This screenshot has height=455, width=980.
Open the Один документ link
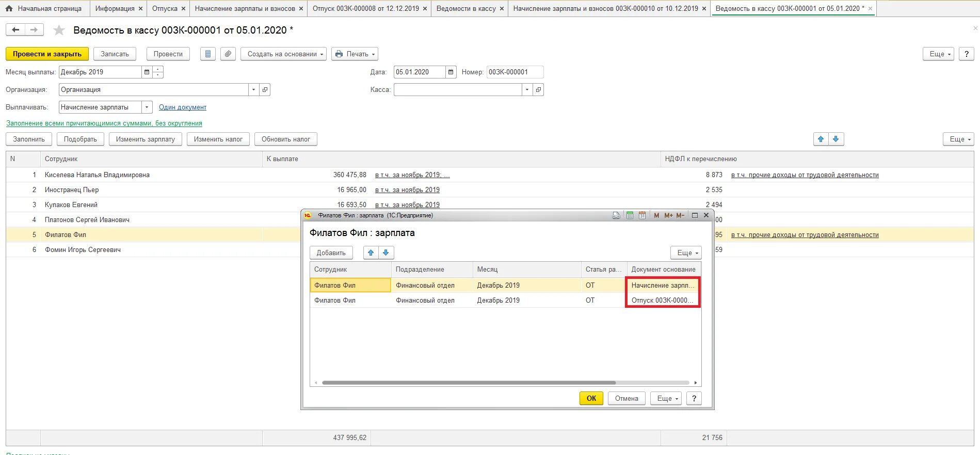(x=183, y=107)
